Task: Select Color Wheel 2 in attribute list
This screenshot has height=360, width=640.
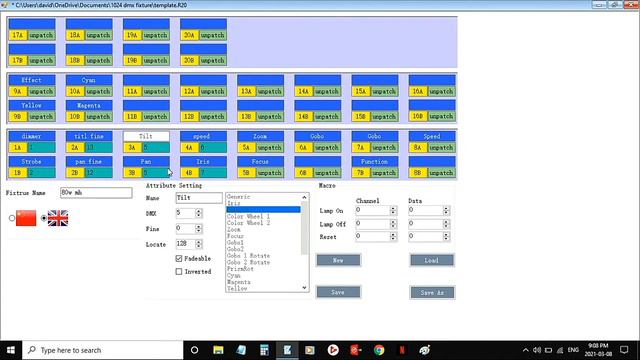Action: click(248, 223)
